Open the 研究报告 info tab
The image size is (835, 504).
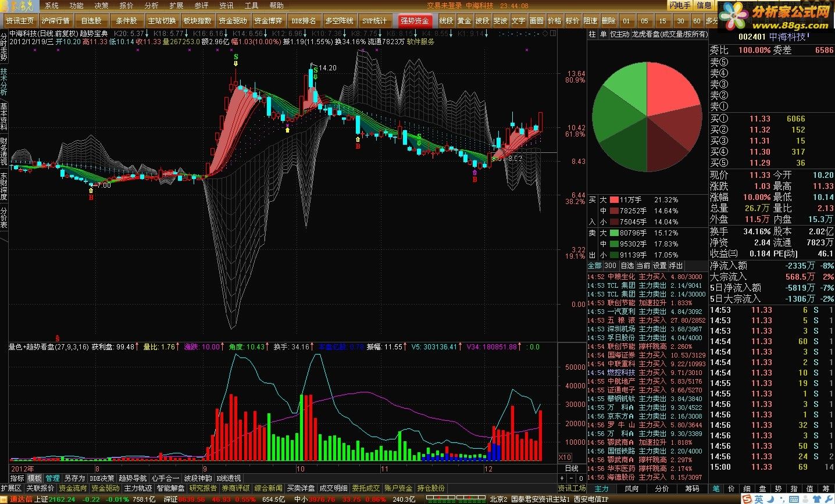pos(203,488)
